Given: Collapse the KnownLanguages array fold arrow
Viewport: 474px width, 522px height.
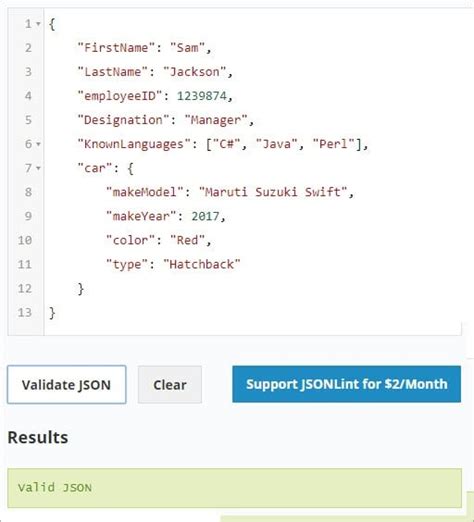Looking at the screenshot, I should [x=38, y=144].
